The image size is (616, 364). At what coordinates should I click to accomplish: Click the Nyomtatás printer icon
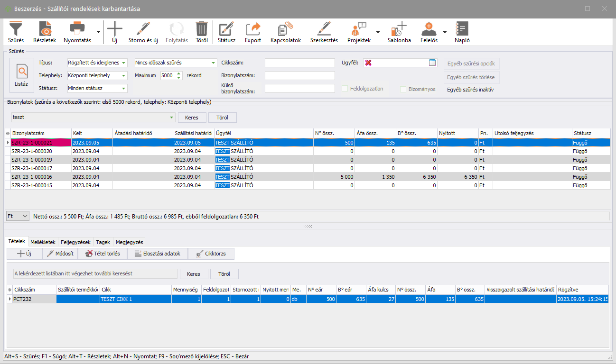click(77, 29)
